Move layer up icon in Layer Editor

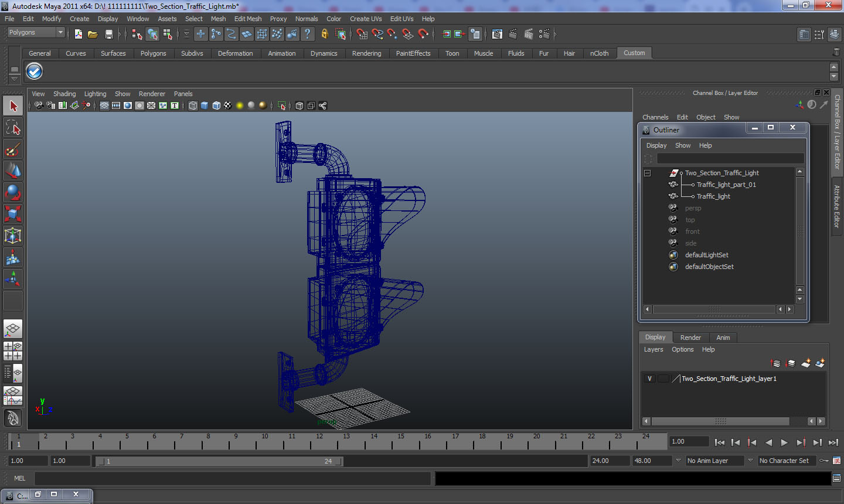click(x=775, y=363)
